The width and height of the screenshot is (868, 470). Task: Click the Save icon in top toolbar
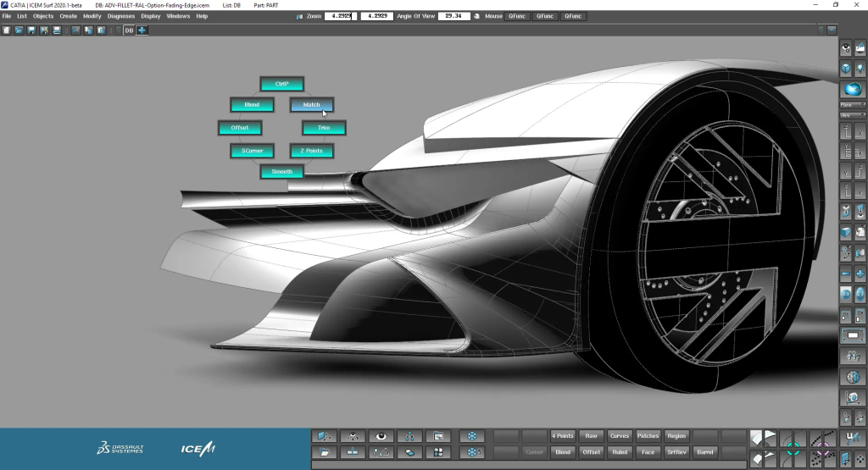pyautogui.click(x=31, y=30)
